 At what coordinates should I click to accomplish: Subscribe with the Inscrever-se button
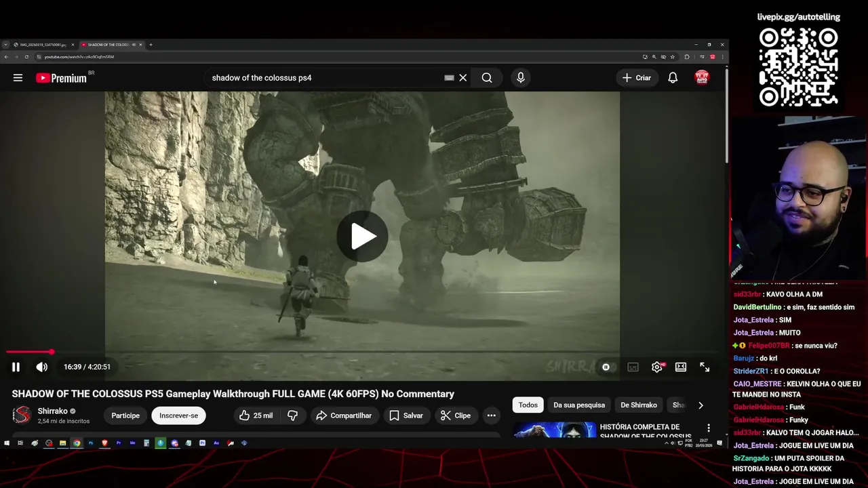coord(178,415)
